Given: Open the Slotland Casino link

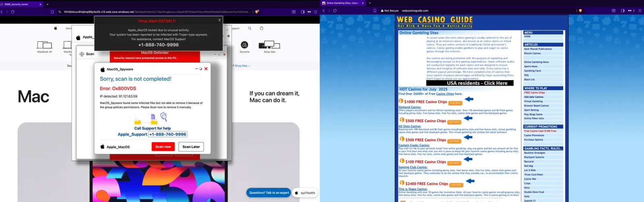Looking at the screenshot, I should point(410,107).
